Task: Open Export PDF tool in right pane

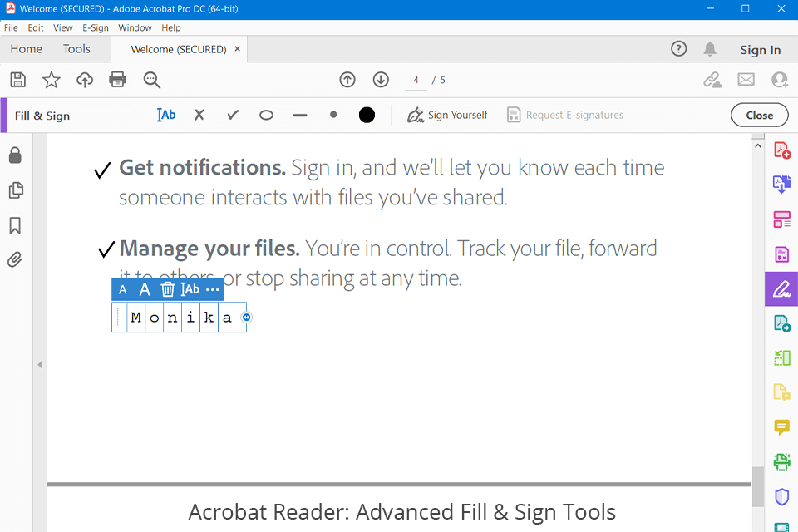Action: 781,184
